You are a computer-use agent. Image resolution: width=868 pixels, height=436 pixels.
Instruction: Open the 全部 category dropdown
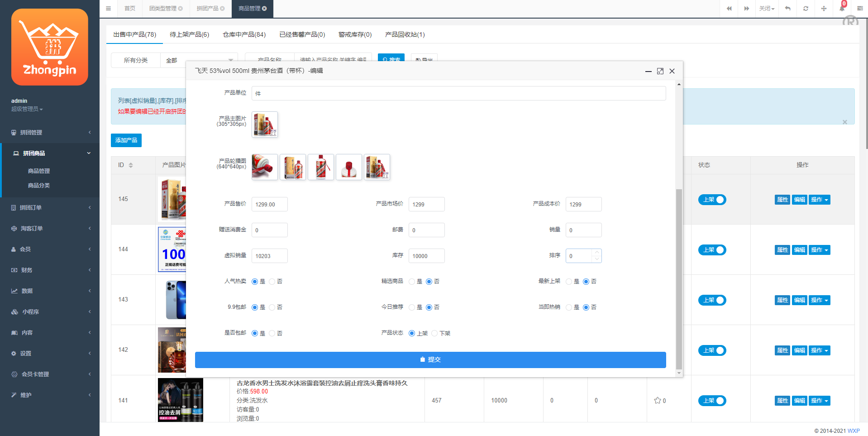coord(199,60)
